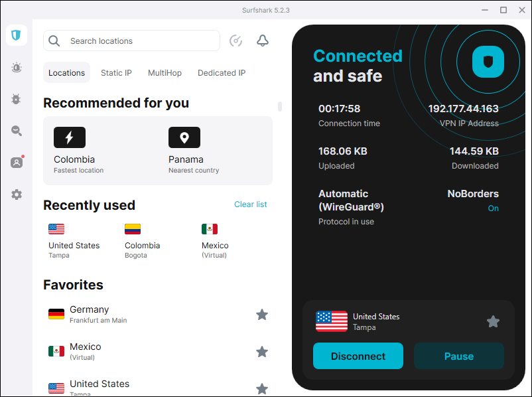This screenshot has height=397, width=532.
Task: Click the Automatic (WireGuard) protocol text
Action: (x=351, y=200)
